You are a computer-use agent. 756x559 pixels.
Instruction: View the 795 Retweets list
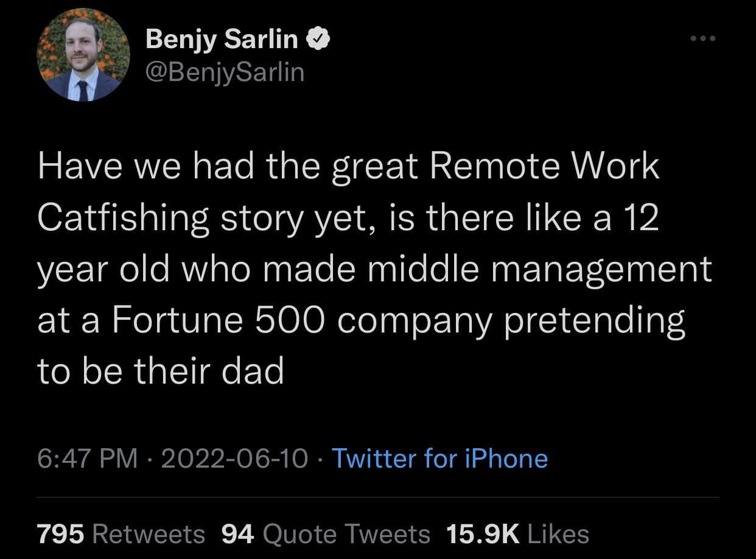click(121, 534)
